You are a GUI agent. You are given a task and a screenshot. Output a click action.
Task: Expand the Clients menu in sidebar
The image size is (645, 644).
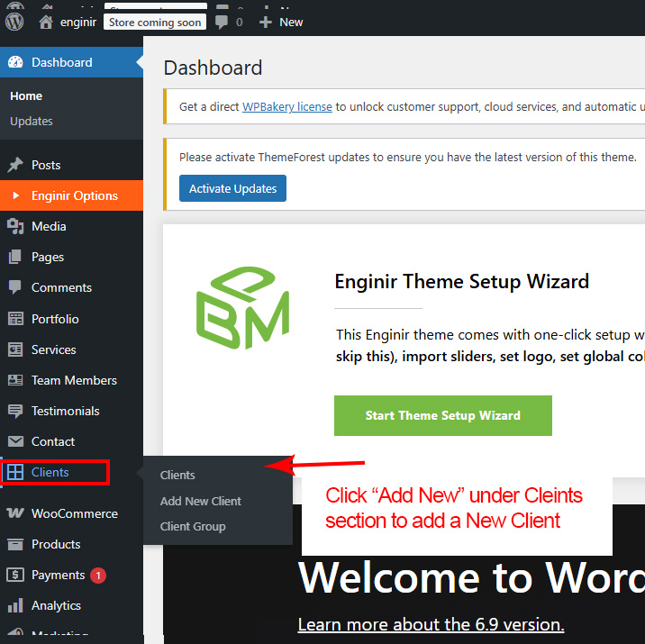click(50, 472)
